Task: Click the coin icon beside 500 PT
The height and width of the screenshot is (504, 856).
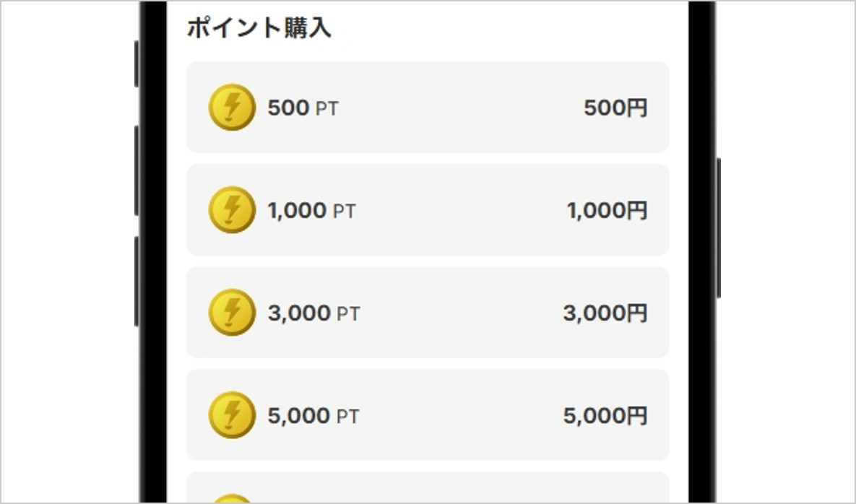Action: [231, 108]
